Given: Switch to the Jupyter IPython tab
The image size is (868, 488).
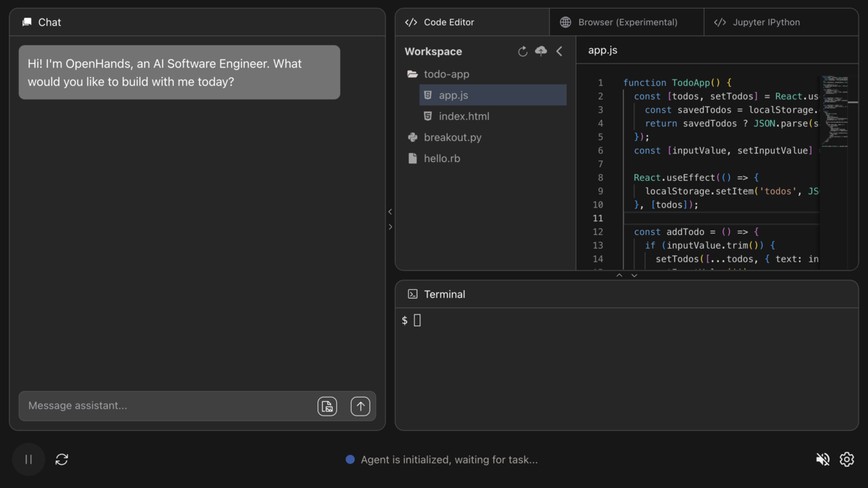Looking at the screenshot, I should click(x=781, y=22).
